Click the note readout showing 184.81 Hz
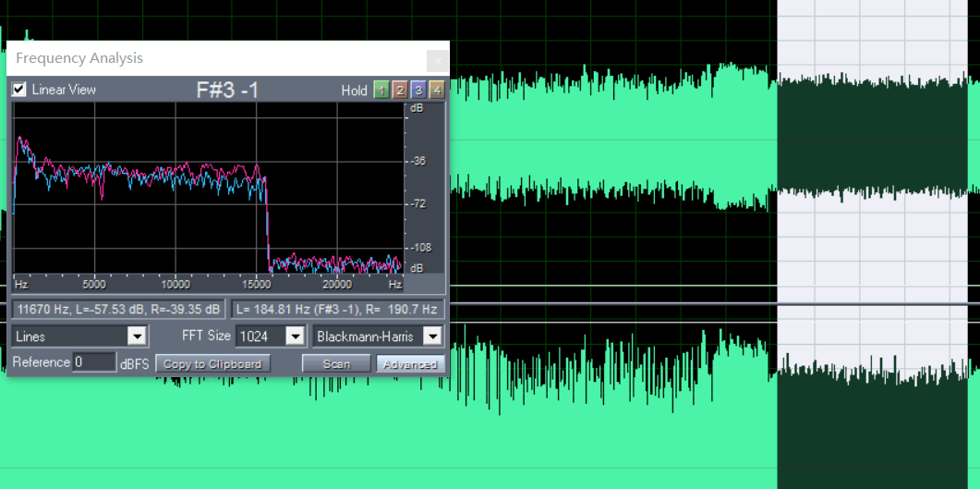 point(337,309)
